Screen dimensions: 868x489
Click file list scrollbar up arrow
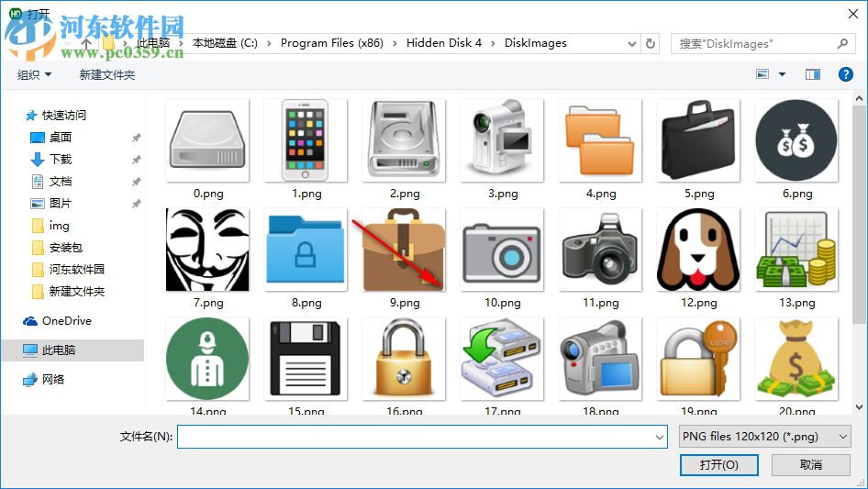click(x=859, y=98)
